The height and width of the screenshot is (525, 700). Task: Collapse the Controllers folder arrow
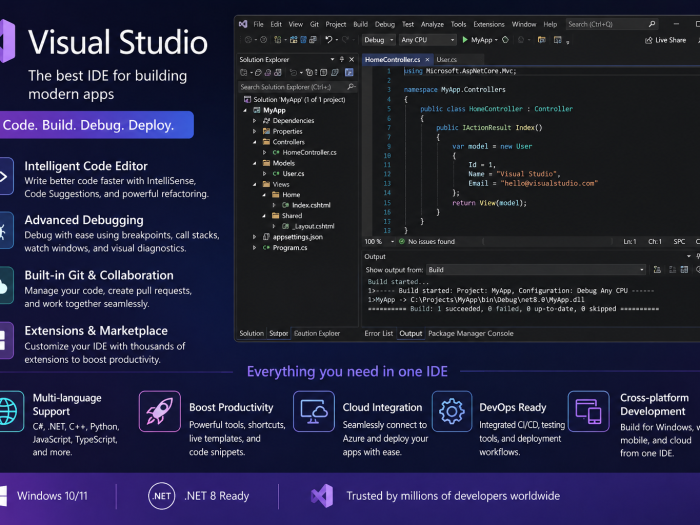pos(254,142)
